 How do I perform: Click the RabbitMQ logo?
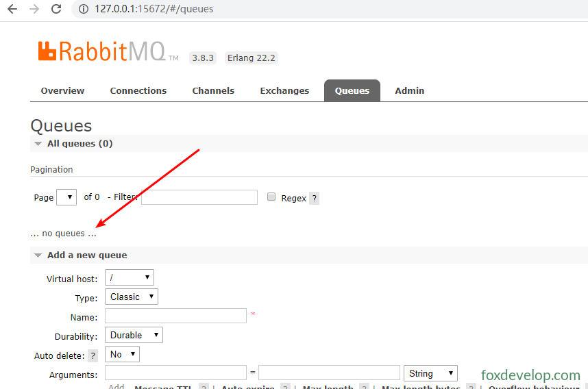point(108,51)
